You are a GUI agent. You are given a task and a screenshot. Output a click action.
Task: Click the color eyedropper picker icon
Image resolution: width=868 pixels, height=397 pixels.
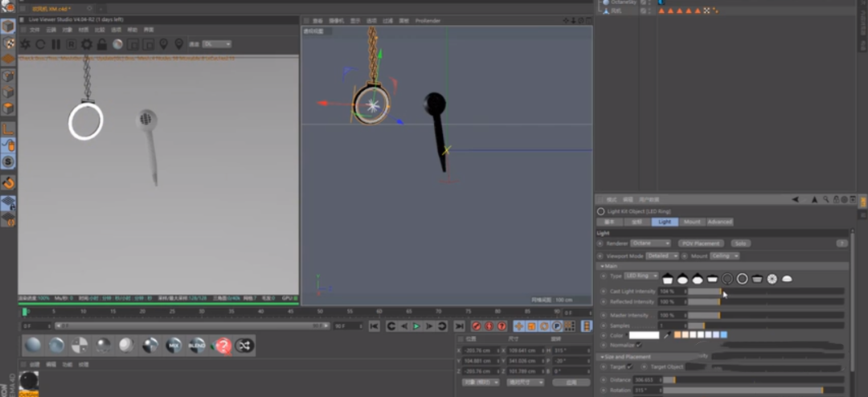point(665,334)
